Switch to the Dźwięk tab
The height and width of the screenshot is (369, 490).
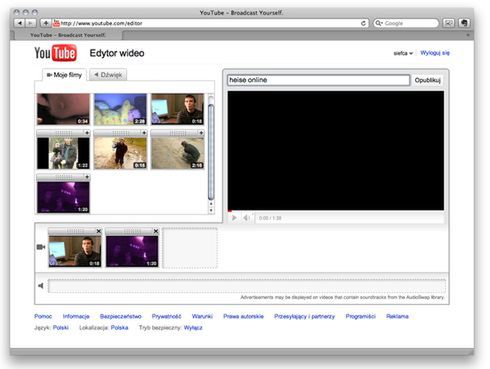click(108, 75)
